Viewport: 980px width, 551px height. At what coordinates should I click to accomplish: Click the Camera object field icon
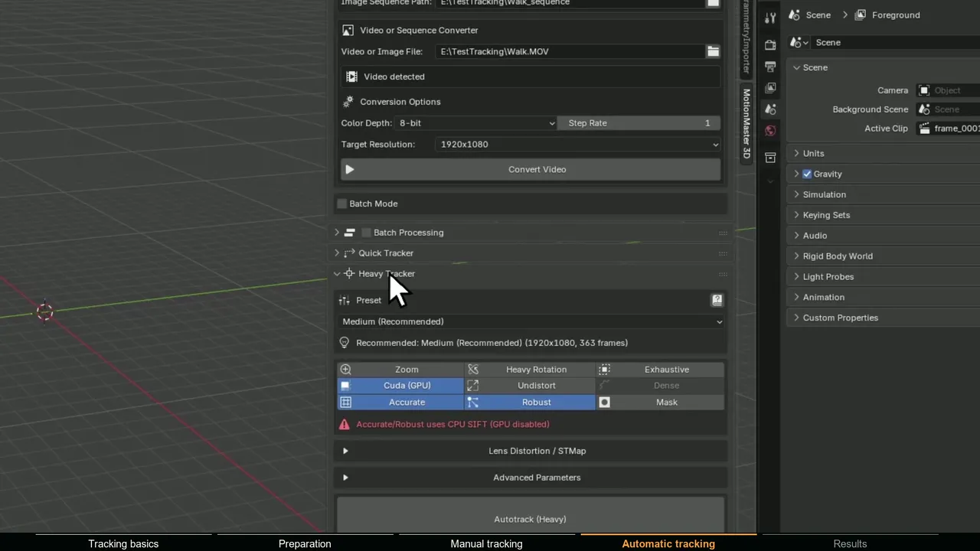[x=924, y=90]
